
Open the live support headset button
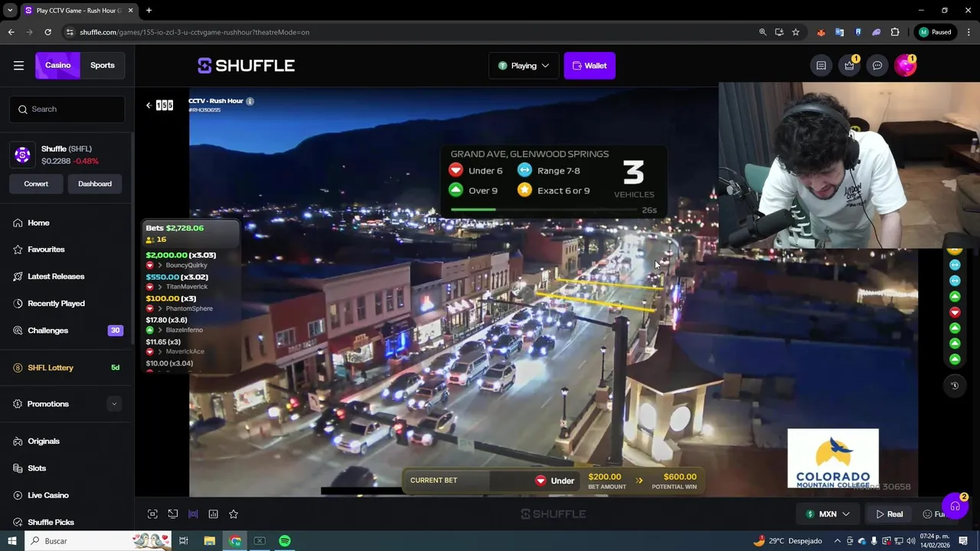(x=955, y=506)
